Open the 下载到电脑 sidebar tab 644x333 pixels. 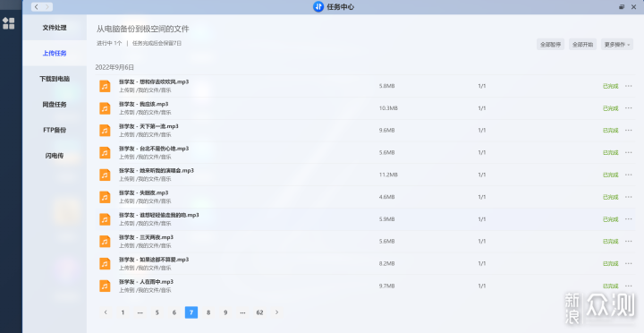(55, 79)
